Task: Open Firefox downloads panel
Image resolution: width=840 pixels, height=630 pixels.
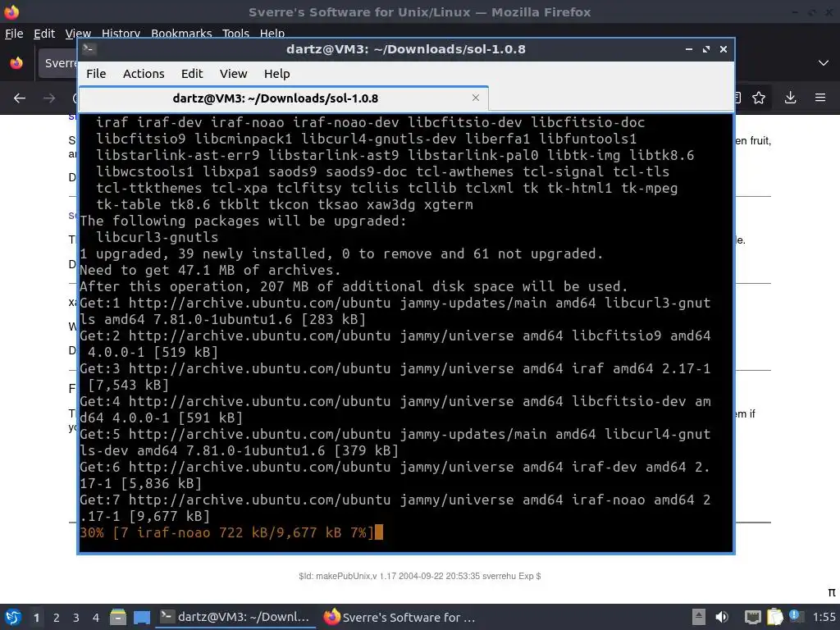Action: point(790,98)
